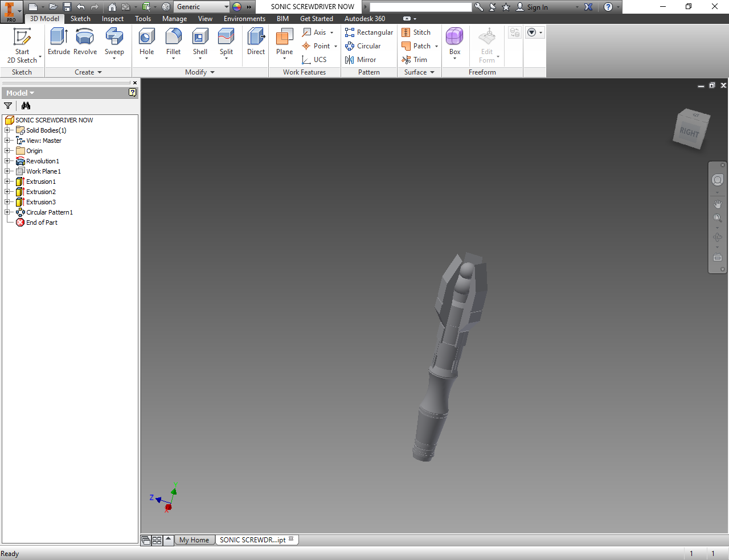This screenshot has width=729, height=560.
Task: Click the tile windows icon at bottom
Action: (x=157, y=541)
